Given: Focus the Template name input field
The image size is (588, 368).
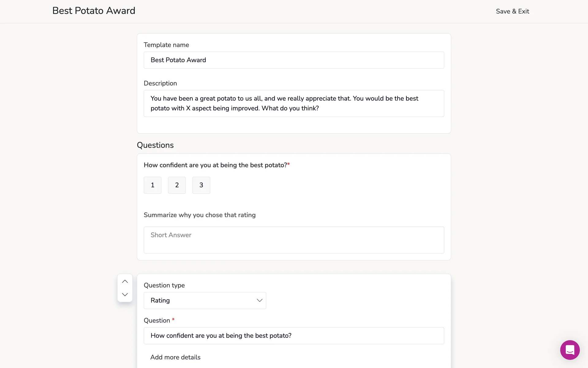Looking at the screenshot, I should (x=294, y=60).
